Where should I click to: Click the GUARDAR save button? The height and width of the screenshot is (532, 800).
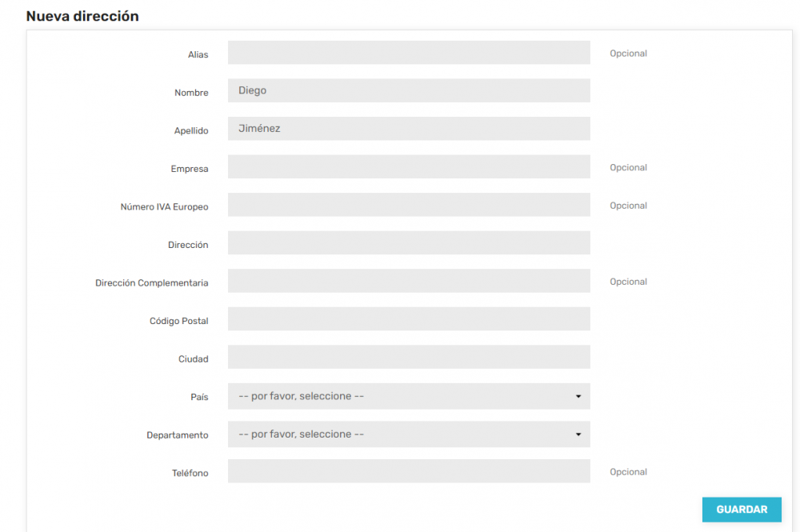[742, 510]
